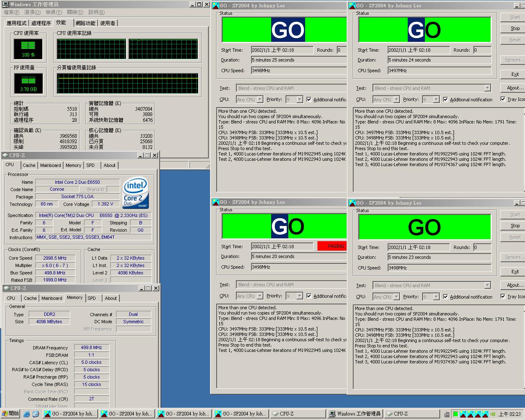Click Rounds field in 24-second SP2004 window
This screenshot has width=525, height=420.
click(482, 50)
